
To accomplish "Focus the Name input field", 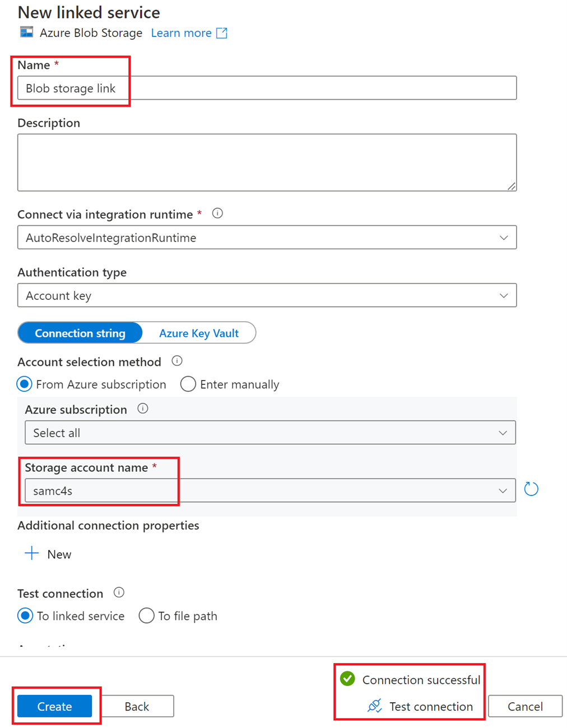I will pos(267,88).
